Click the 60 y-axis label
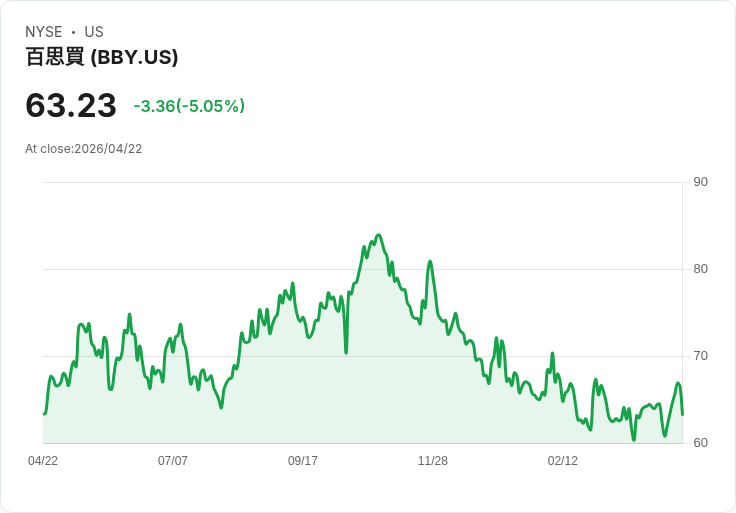Screen dimensions: 736x513 point(700,443)
